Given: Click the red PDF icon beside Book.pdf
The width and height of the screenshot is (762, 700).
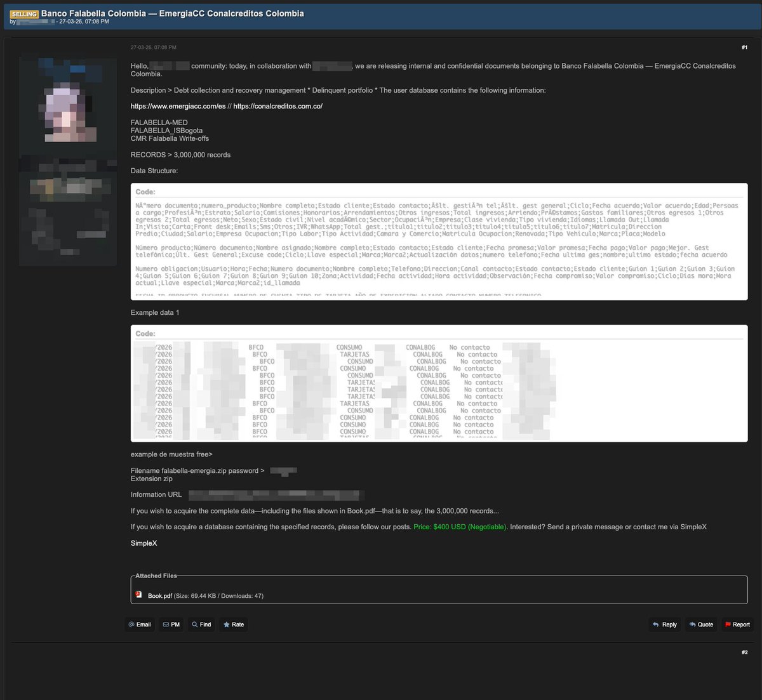Looking at the screenshot, I should 138,595.
